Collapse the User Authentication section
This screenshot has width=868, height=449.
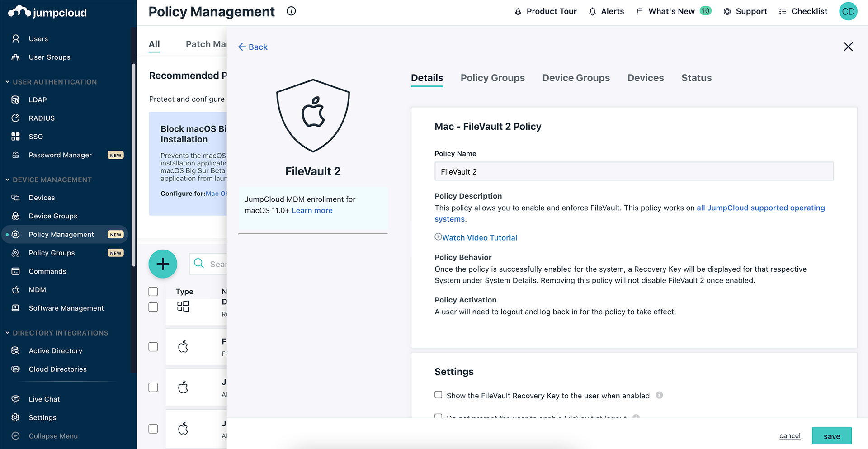click(8, 82)
